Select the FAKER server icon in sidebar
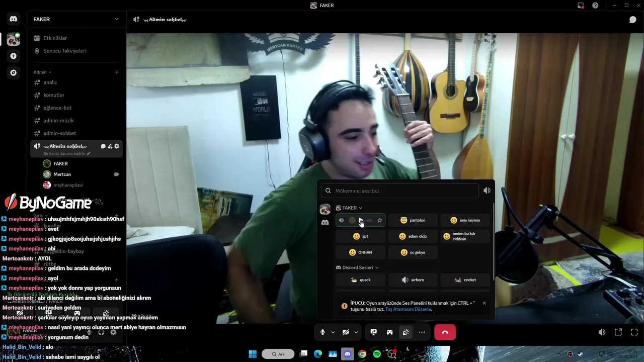This screenshot has width=644, height=362. pyautogui.click(x=14, y=39)
